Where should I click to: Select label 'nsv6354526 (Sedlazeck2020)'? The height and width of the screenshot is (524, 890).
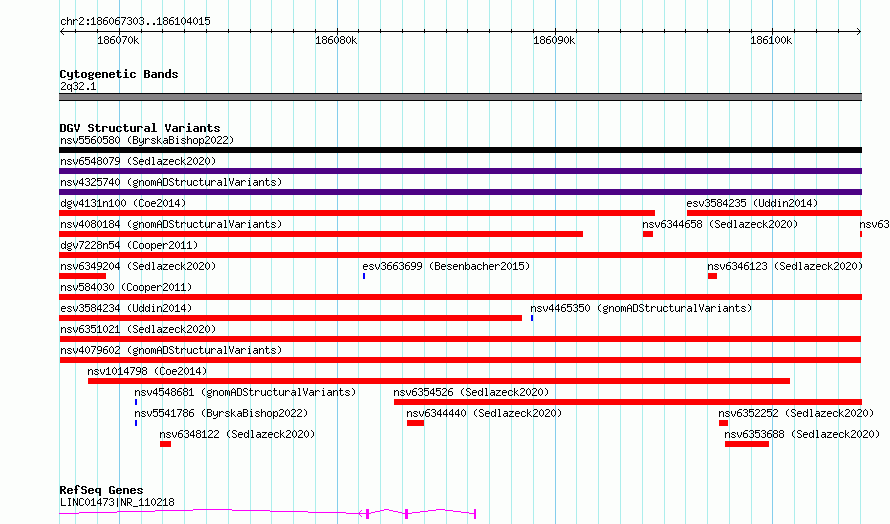tap(471, 392)
